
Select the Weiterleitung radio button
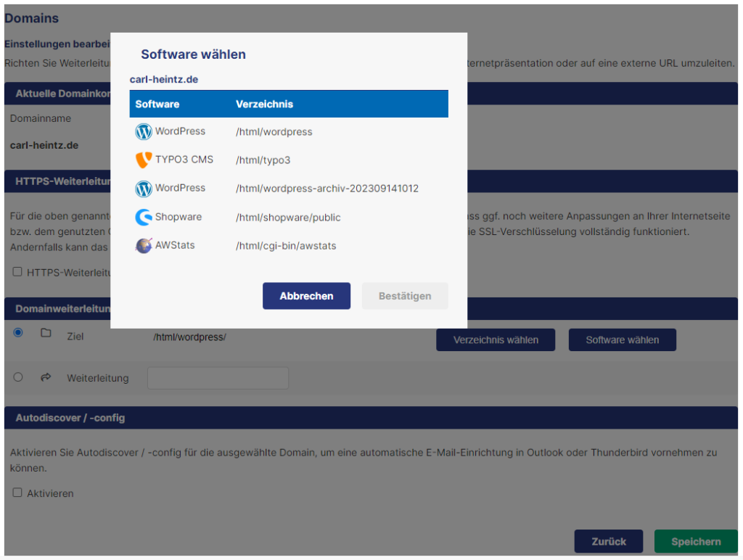(18, 377)
